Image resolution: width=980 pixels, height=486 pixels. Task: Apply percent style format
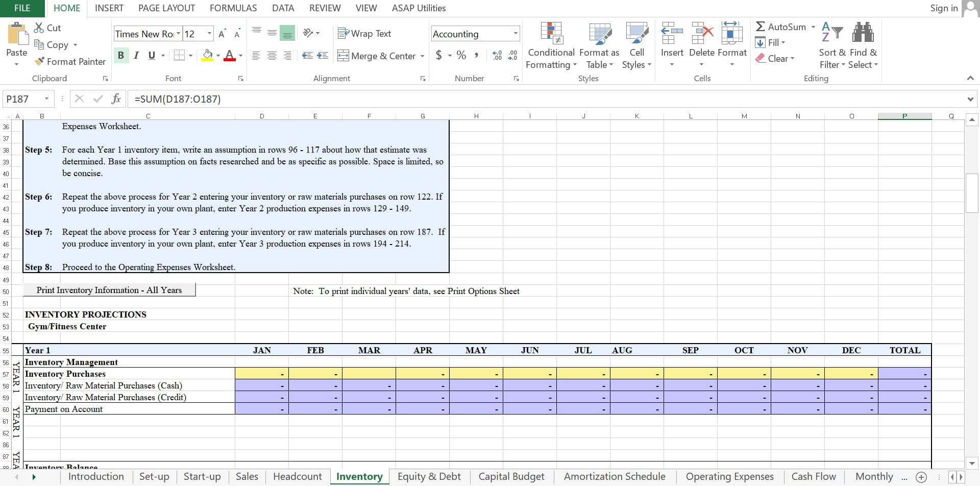pos(461,55)
